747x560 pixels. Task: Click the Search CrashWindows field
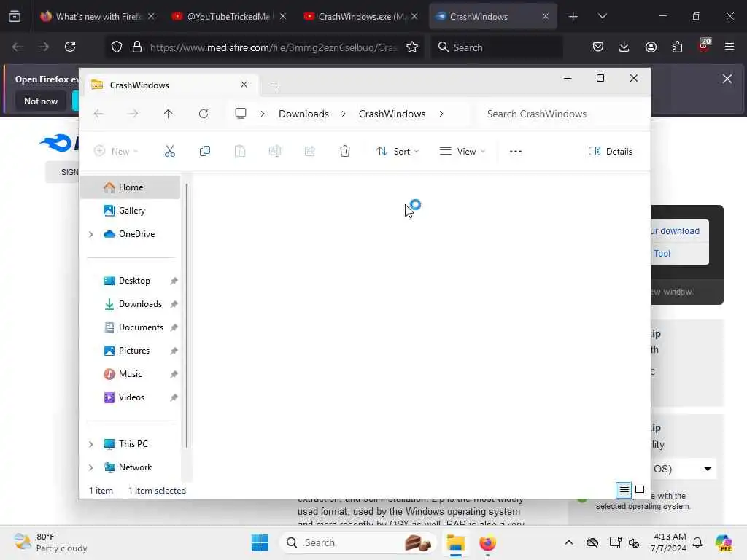coord(562,114)
